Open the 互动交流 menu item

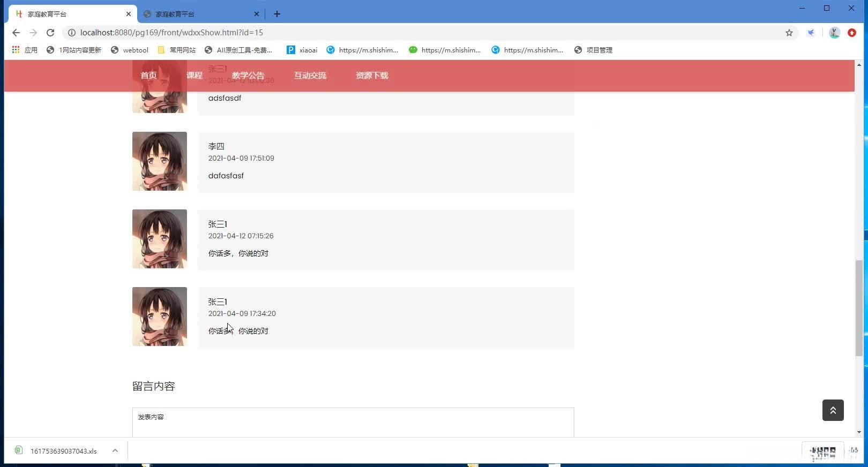point(310,76)
